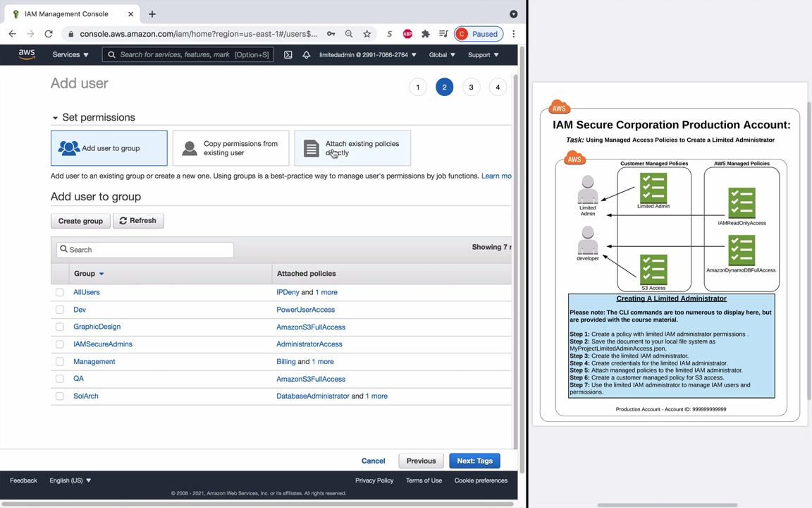Open the Extensions puzzle piece icon

pos(426,34)
